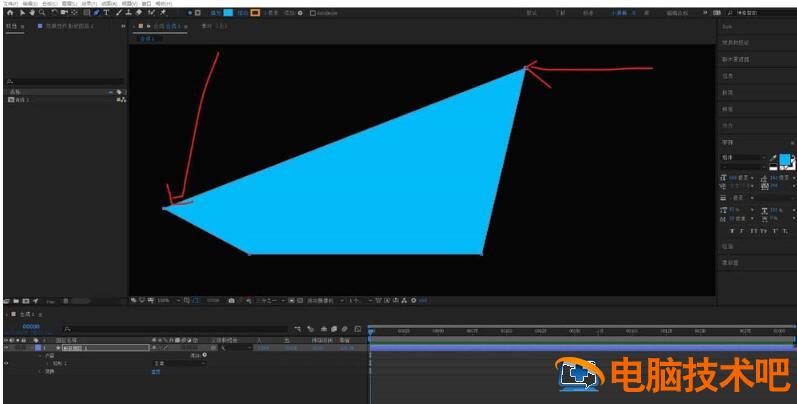Select the Clone Stamp tool

click(x=129, y=13)
